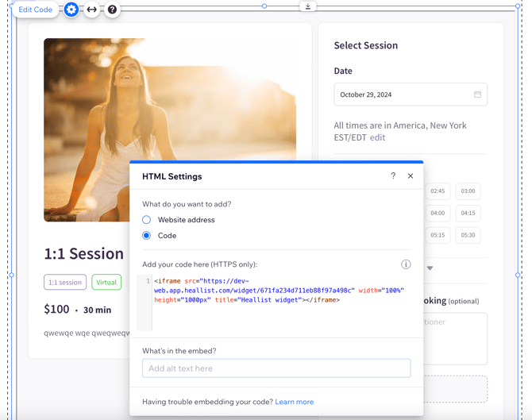Expand the time slots dropdown triangle
The image size is (532, 420).
(430, 268)
